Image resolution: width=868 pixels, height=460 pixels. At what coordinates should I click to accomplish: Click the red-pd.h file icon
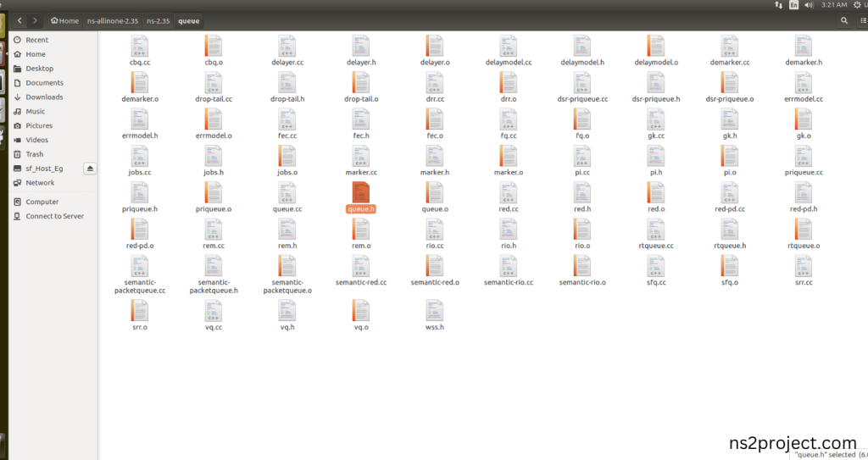click(804, 192)
